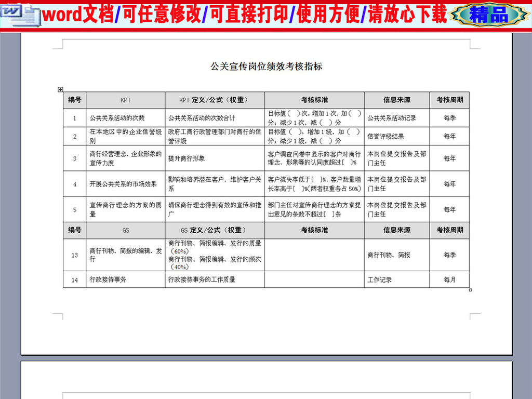
Task: Click the 每季 cell in the first row
Action: 449,118
